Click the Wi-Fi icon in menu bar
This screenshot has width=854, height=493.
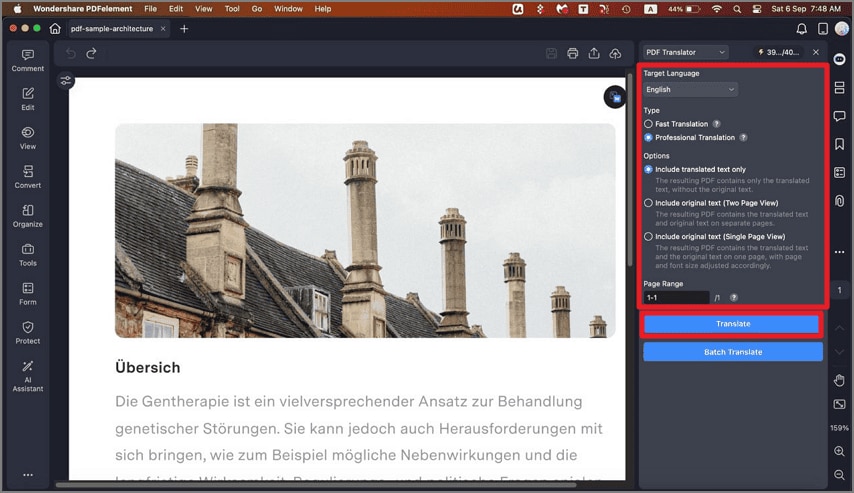(717, 9)
